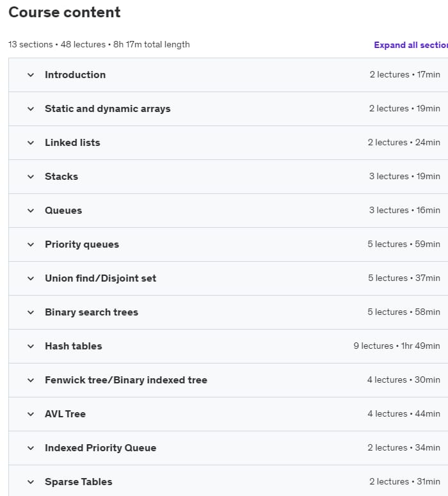Click the chevron beside Linked lists
Viewport: 448px width, 496px height.
(31, 143)
